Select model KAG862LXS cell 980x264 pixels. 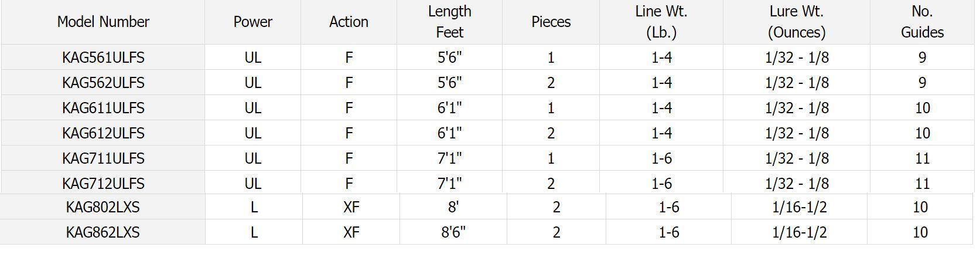click(103, 232)
